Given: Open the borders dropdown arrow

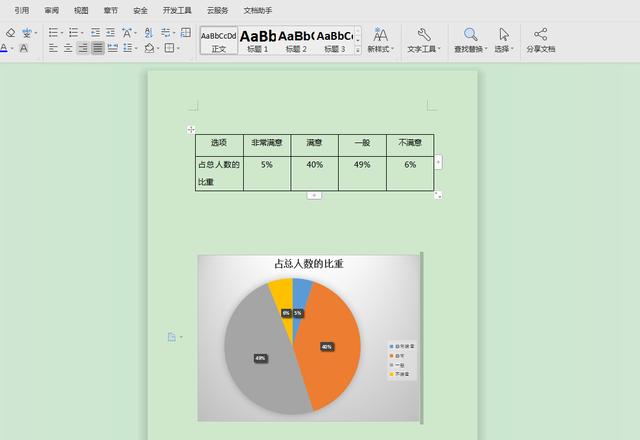Looking at the screenshot, I should pyautogui.click(x=178, y=49).
